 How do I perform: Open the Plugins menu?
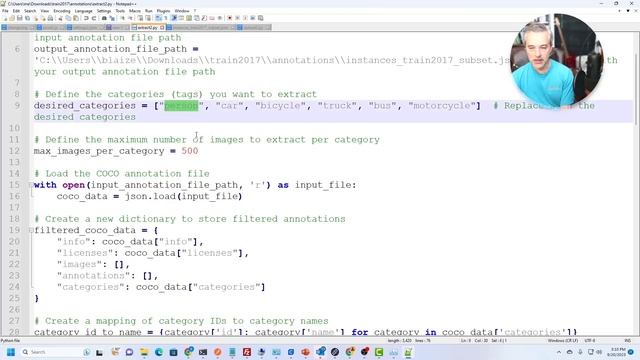(164, 11)
